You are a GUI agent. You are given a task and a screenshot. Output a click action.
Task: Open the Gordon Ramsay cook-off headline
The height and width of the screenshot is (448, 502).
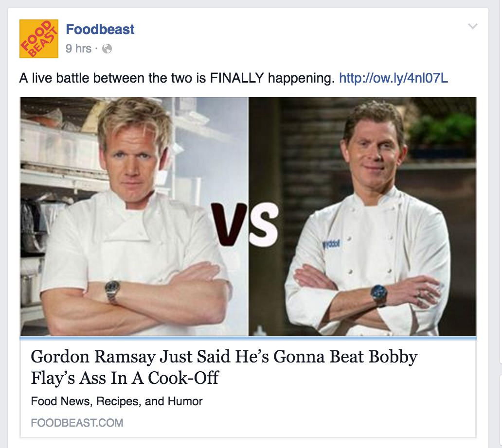click(224, 367)
